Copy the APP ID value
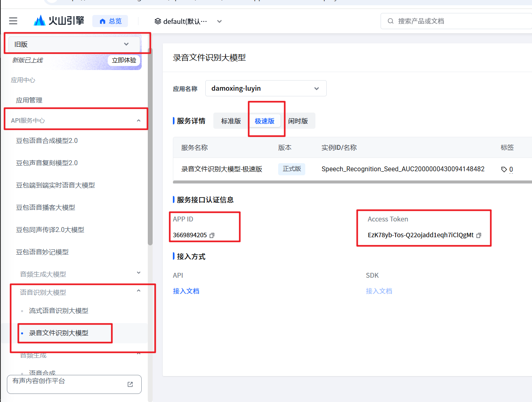 coord(212,235)
